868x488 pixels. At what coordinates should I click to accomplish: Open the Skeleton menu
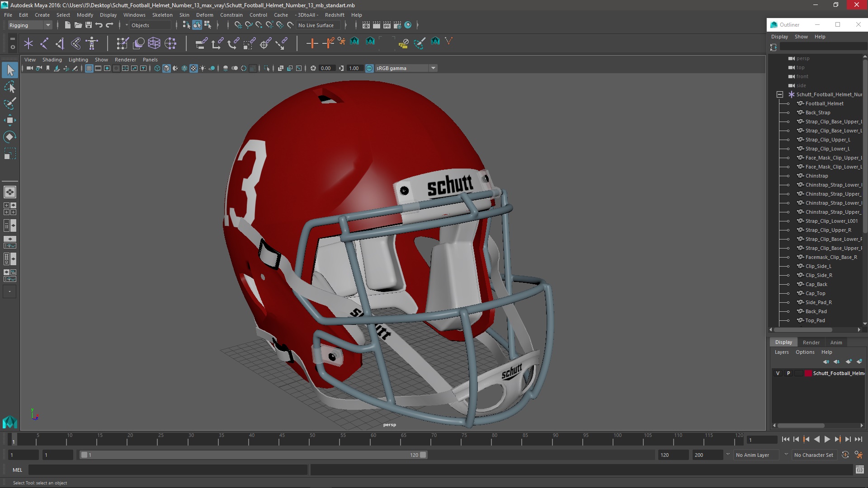coord(162,15)
